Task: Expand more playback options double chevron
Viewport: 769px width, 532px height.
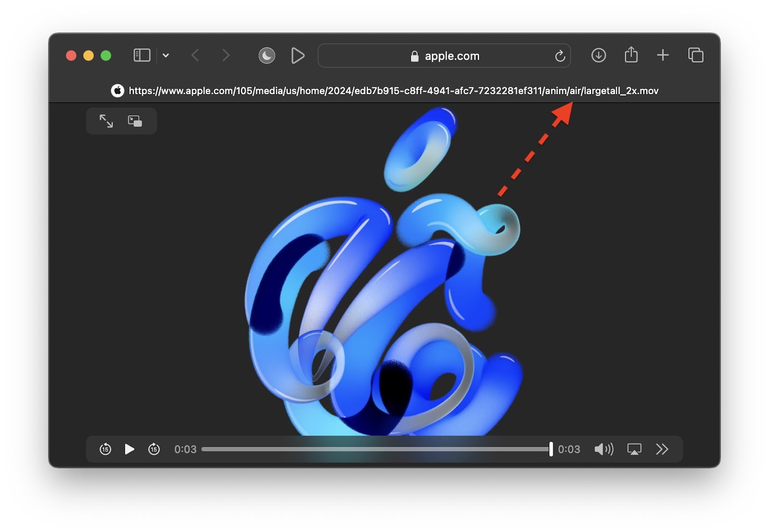Action: click(662, 449)
